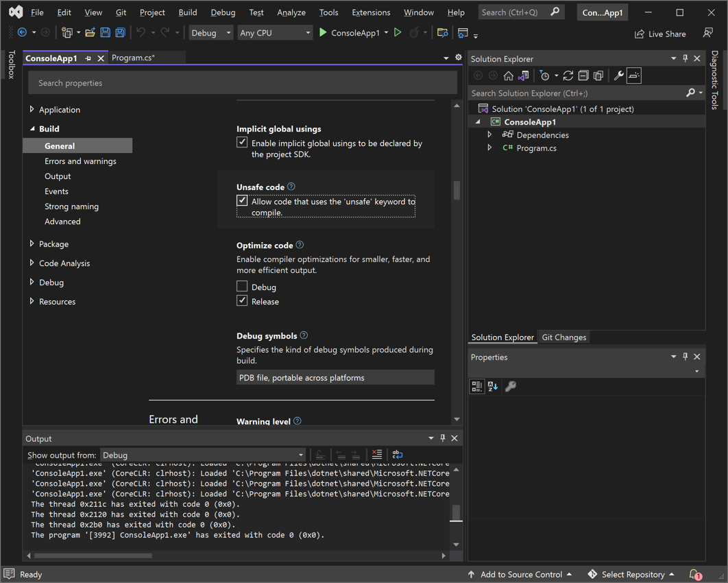
Task: Click the Hot Reload flame icon
Action: (x=413, y=32)
